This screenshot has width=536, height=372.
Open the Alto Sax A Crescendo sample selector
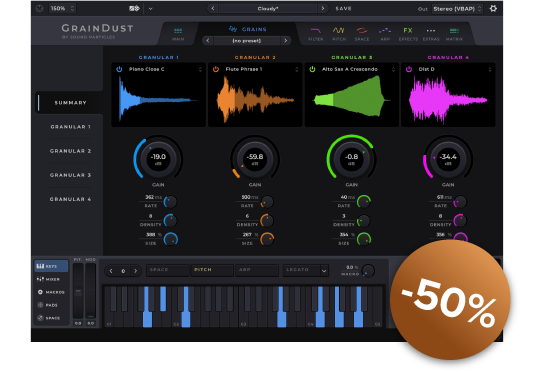point(393,69)
